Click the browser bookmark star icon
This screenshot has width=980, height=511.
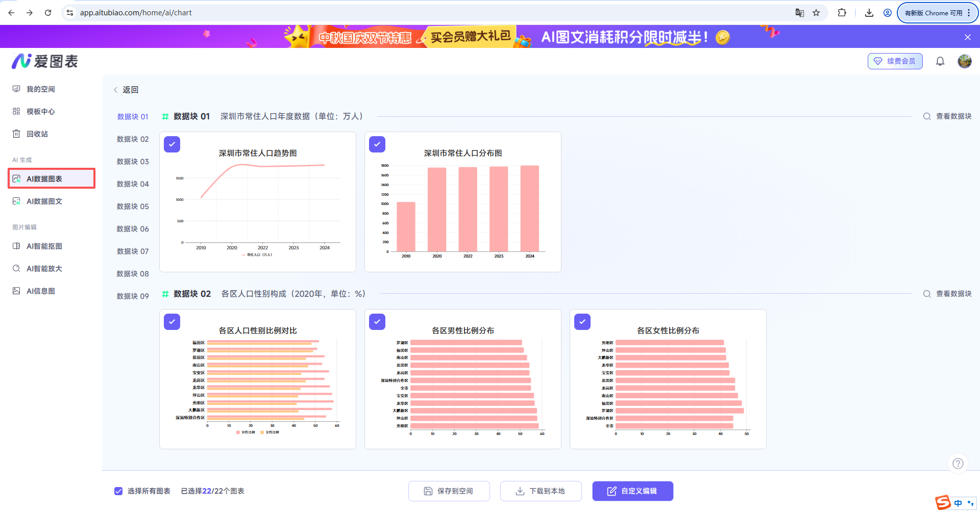click(816, 13)
